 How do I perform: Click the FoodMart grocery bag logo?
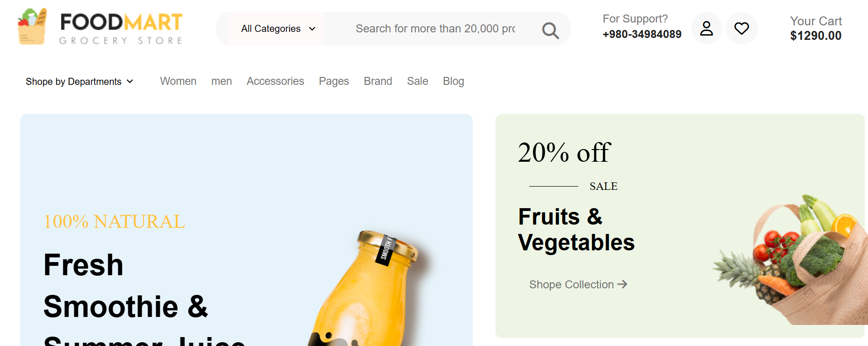pos(32,27)
